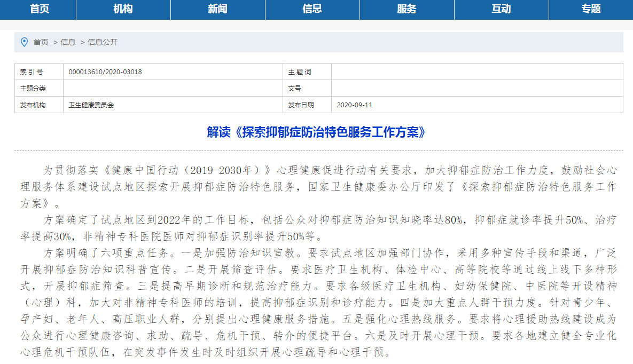Open the 信息公开 breadcrumb link

(x=102, y=42)
